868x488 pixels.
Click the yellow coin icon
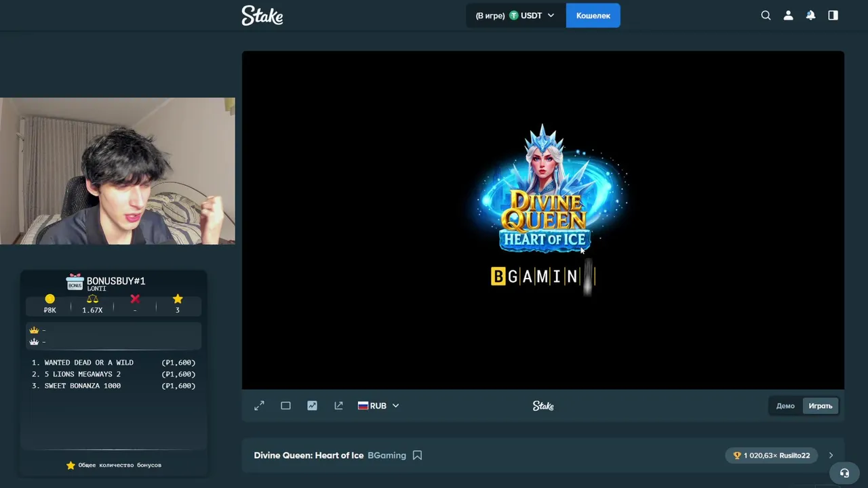(50, 299)
